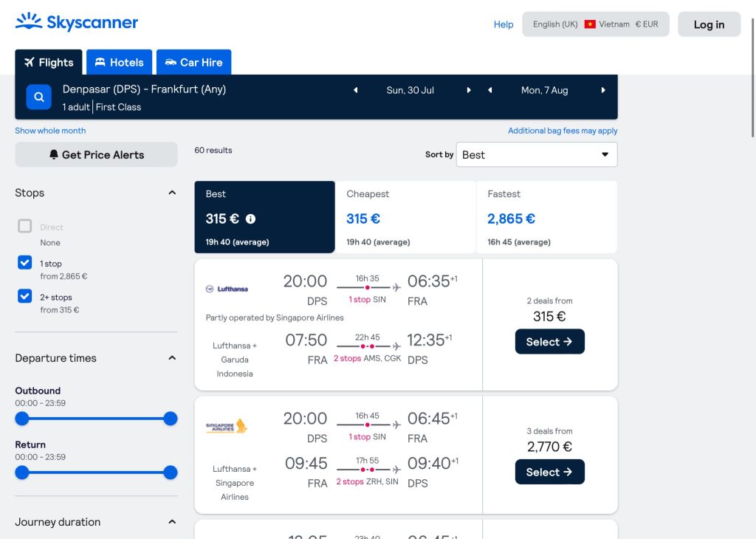The height and width of the screenshot is (539, 756).
Task: Uncheck the 1 stop checkbox
Action: pyautogui.click(x=25, y=262)
